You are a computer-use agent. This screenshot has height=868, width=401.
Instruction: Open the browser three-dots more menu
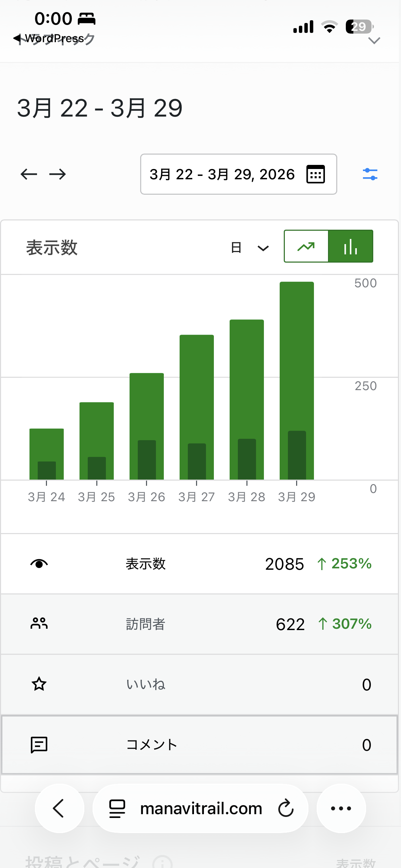[341, 808]
